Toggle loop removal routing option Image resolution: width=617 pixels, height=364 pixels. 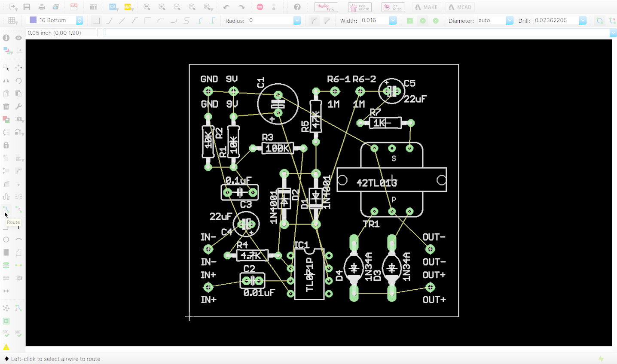(x=599, y=21)
